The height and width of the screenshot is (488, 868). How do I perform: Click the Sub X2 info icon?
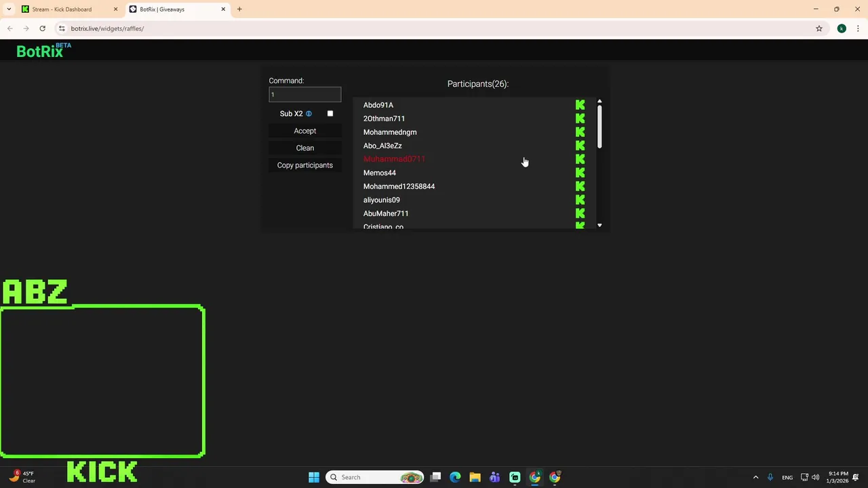tap(309, 114)
